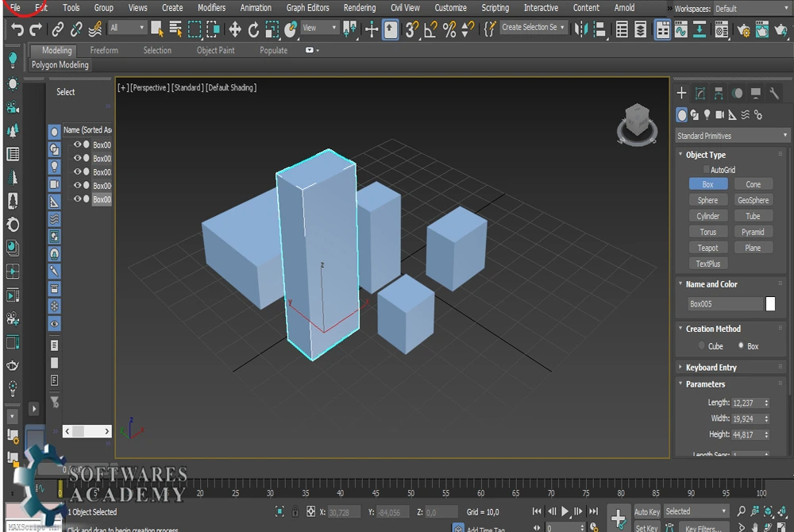Hide the first Box in scene explorer
This screenshot has width=794, height=532.
click(x=78, y=145)
